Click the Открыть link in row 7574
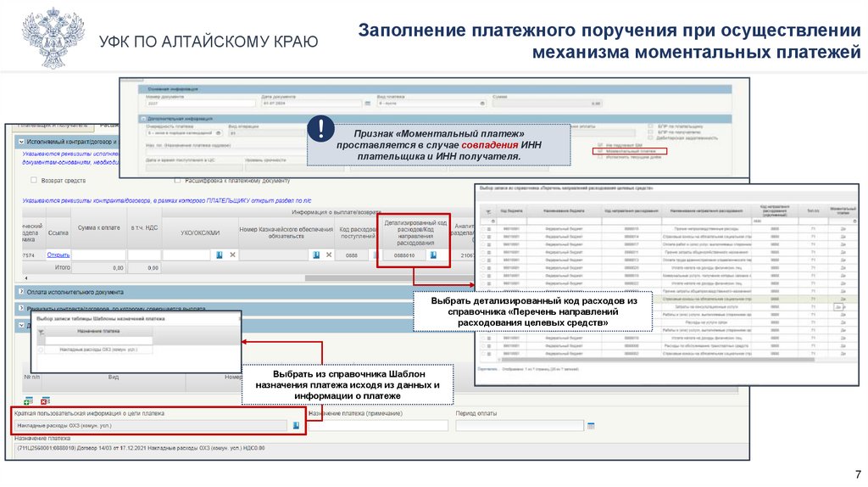 coord(58,255)
